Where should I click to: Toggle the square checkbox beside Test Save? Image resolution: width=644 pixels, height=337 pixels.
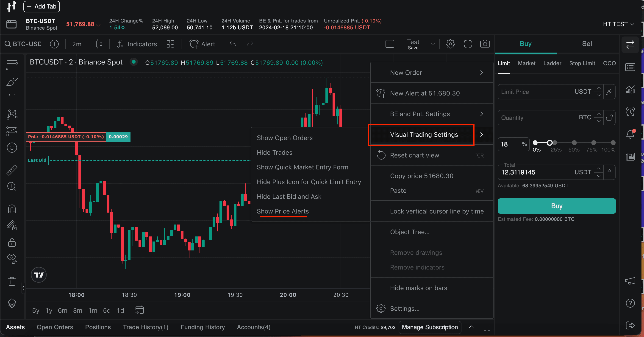390,44
